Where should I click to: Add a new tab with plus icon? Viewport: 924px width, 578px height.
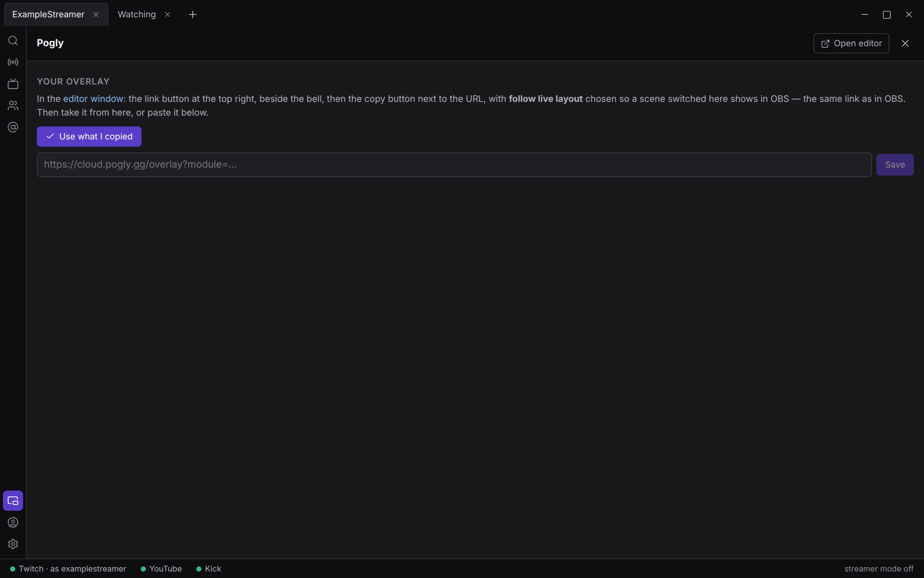(192, 14)
